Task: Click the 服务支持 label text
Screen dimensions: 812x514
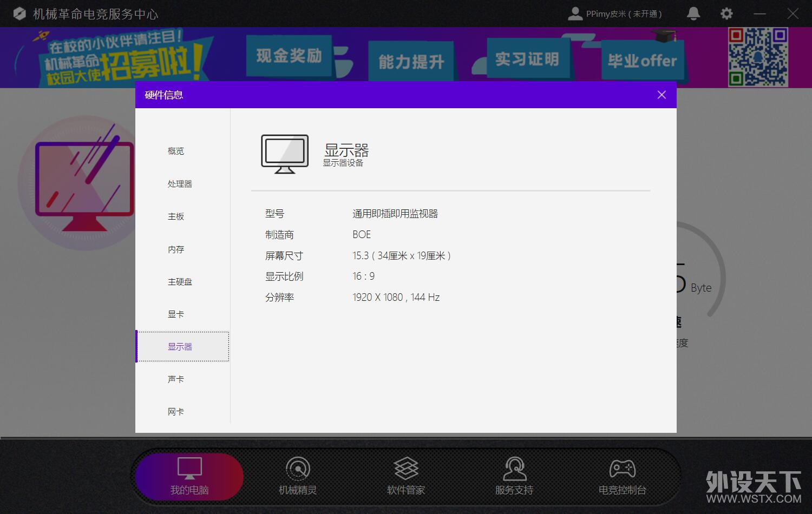Action: coord(514,490)
